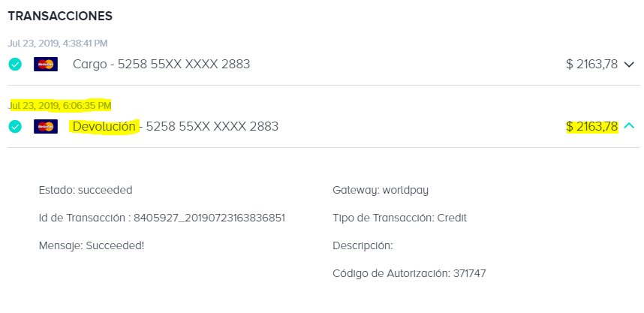This screenshot has height=313, width=644.
Task: Click the MasterCard logo on Devolución row
Action: pyautogui.click(x=46, y=126)
